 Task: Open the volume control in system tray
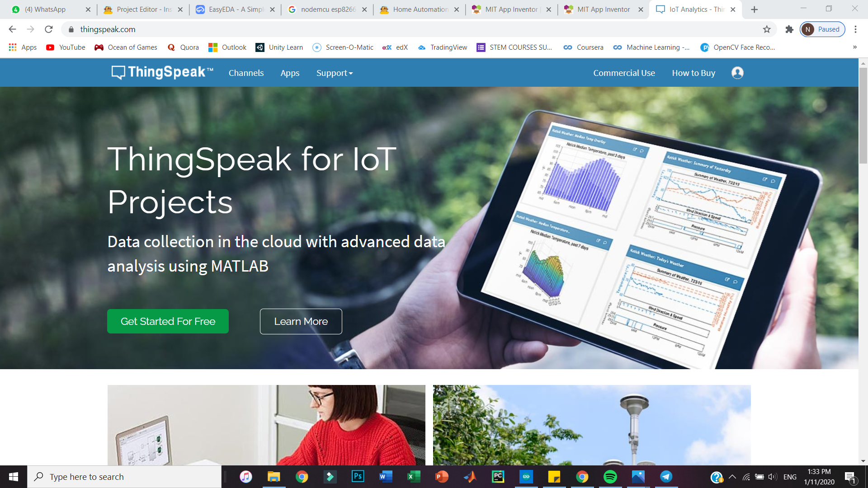(x=772, y=477)
